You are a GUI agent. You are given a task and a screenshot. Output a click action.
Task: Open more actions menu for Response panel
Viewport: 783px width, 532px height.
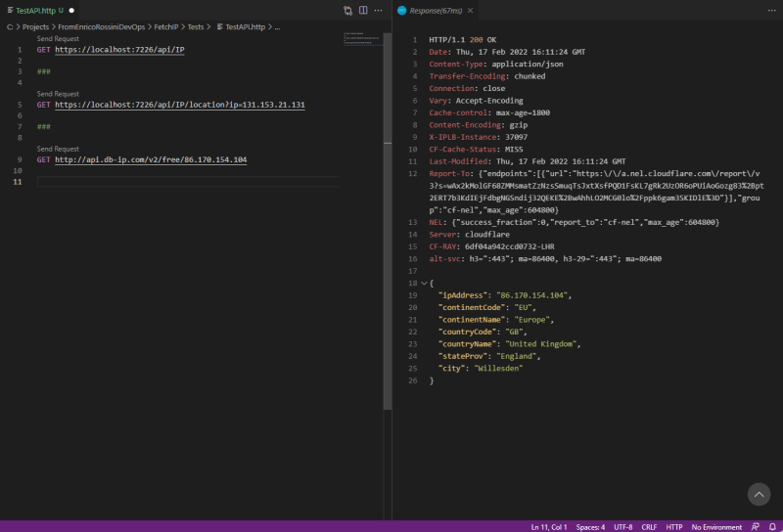tap(771, 11)
